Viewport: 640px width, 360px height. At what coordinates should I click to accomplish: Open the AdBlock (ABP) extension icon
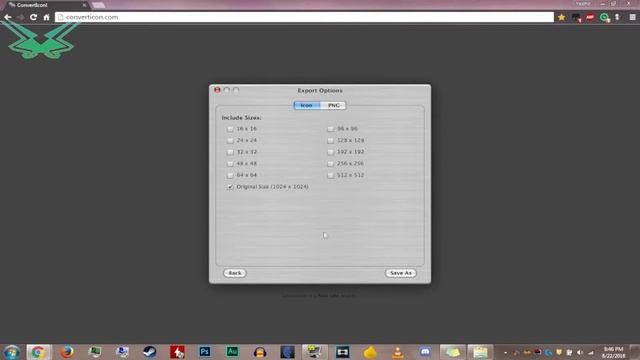click(x=590, y=17)
